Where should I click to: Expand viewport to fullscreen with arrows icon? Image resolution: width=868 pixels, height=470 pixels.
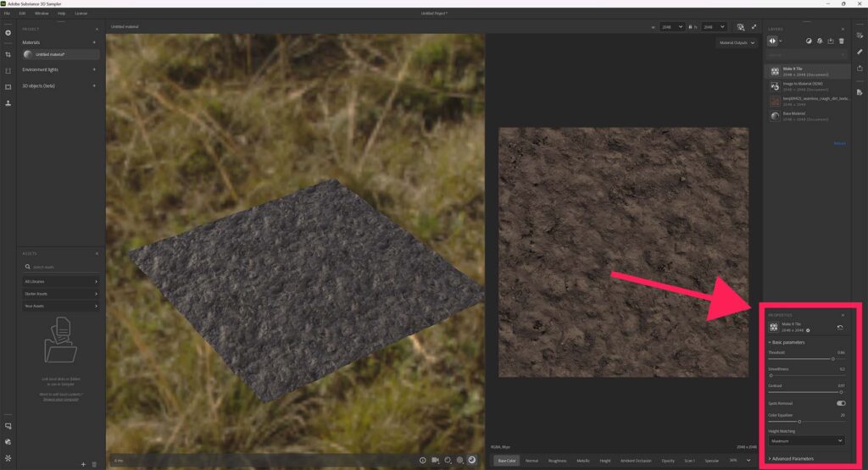click(754, 26)
